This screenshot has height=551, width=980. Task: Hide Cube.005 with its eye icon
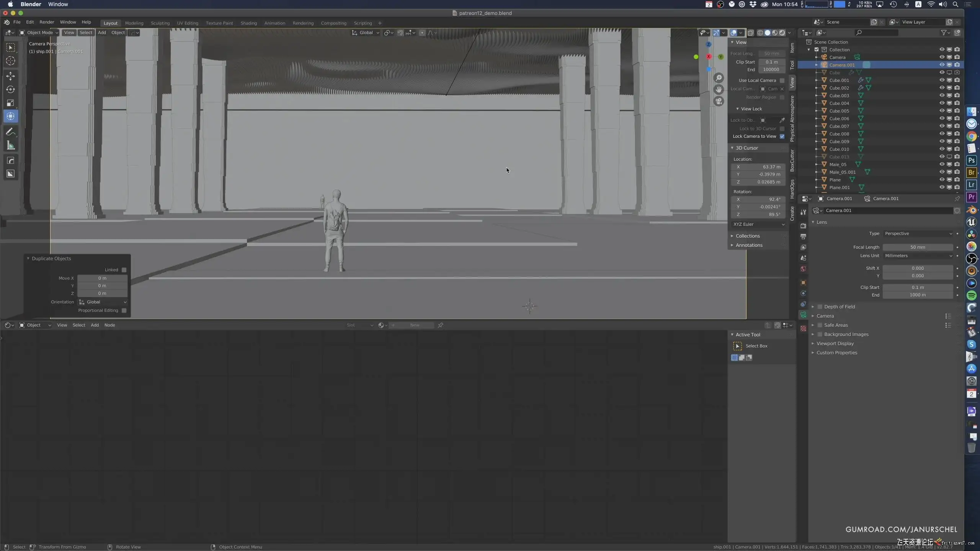[x=942, y=111]
